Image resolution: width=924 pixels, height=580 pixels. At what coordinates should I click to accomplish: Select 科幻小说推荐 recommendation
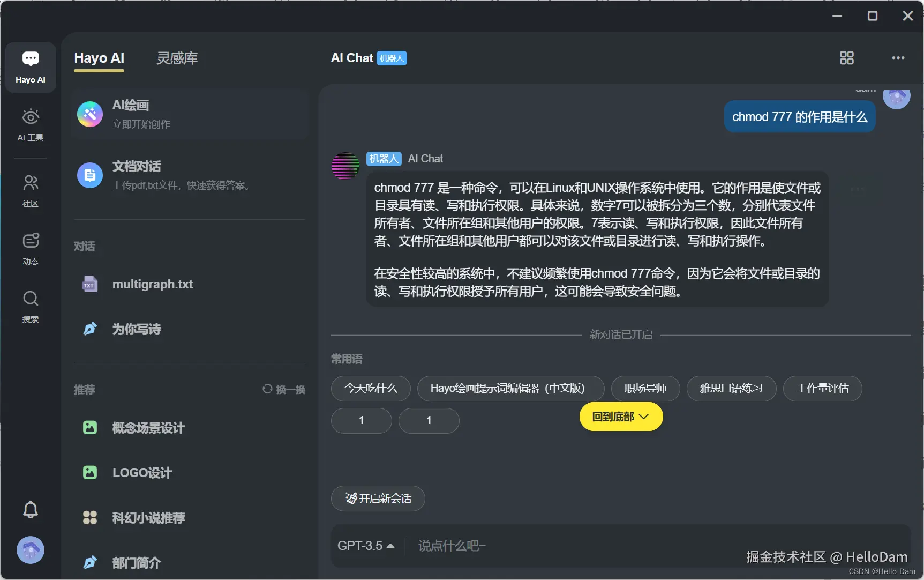click(x=190, y=518)
